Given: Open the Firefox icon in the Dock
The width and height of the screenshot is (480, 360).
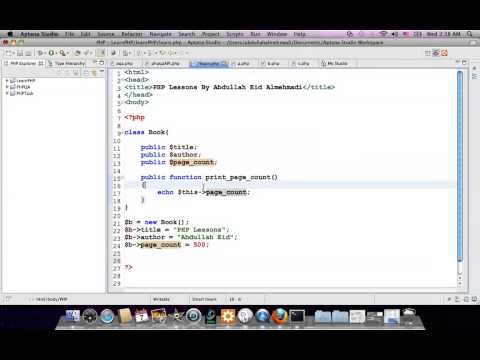Looking at the screenshot, I should pyautogui.click(x=279, y=315).
